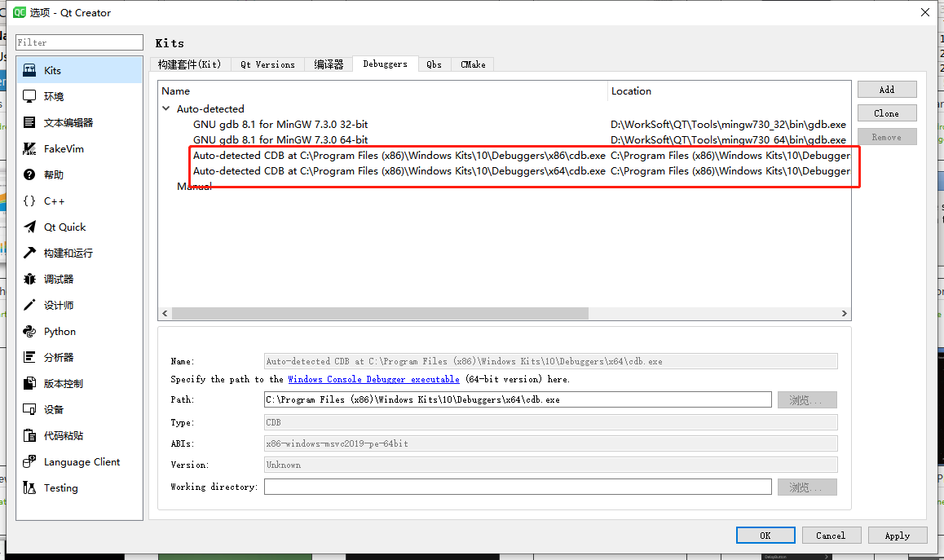Click the scrollbar right arrow in debugger list
The image size is (944, 560).
(844, 313)
